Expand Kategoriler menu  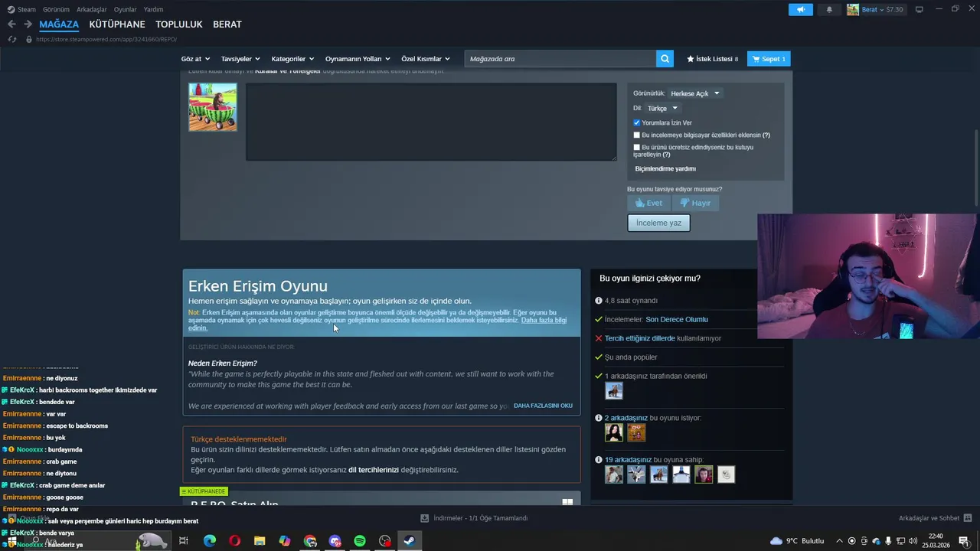(292, 59)
